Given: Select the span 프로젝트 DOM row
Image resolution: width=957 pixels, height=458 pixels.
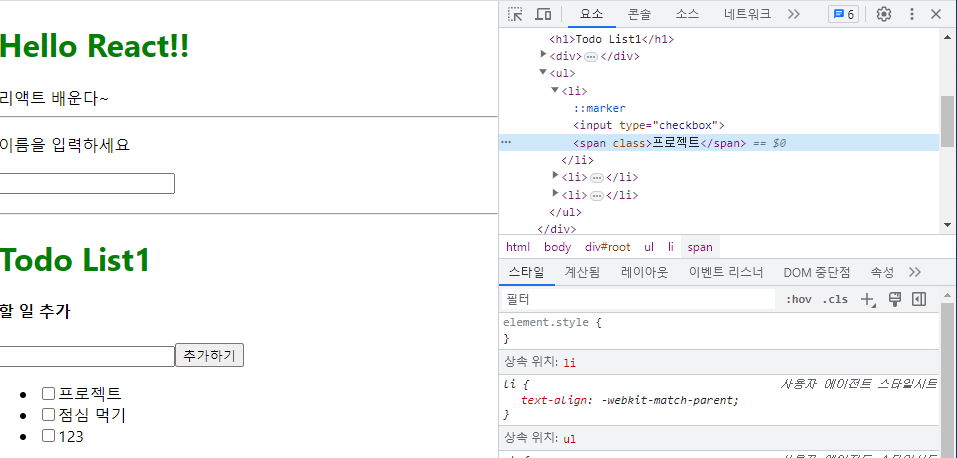Looking at the screenshot, I should 719,143.
